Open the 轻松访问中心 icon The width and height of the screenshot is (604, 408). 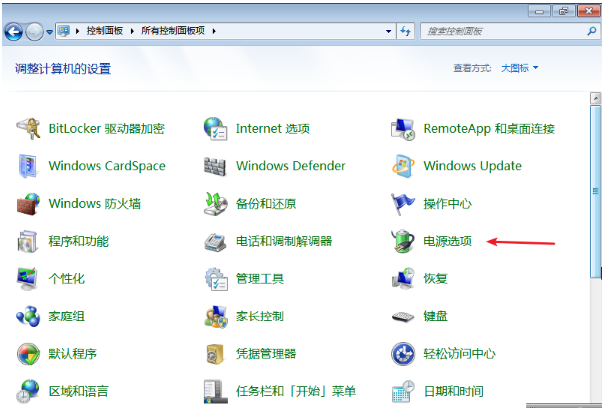coord(403,354)
